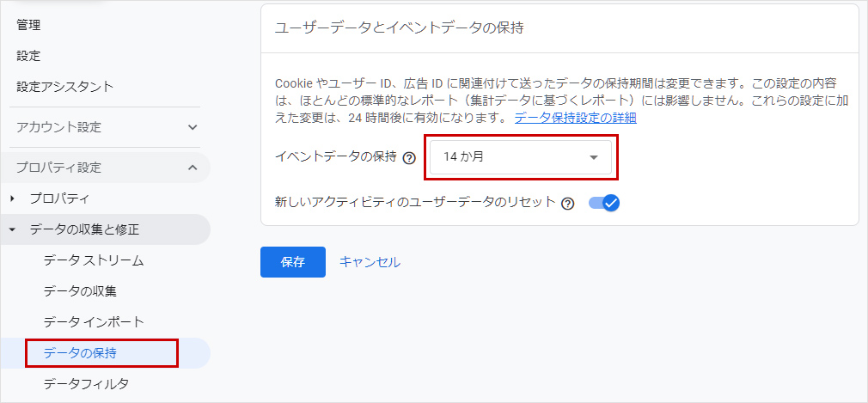Click the キャンセル button
Image resolution: width=868 pixels, height=403 pixels.
tap(370, 262)
